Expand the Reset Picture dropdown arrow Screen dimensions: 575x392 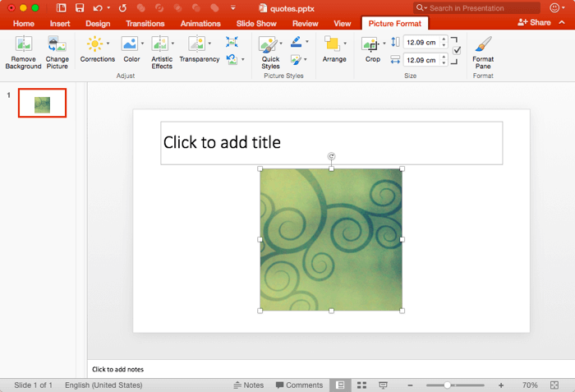(243, 59)
